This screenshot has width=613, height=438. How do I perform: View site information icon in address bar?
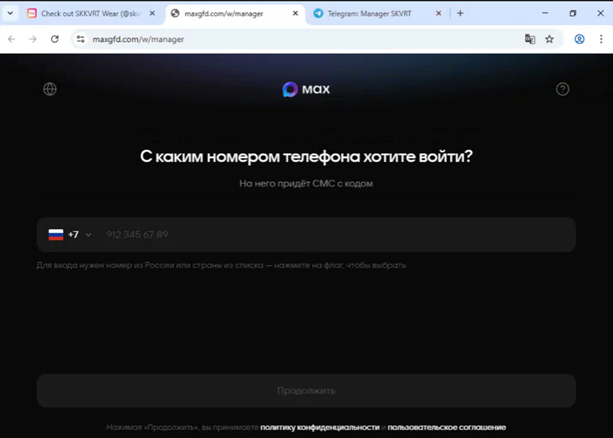(x=81, y=39)
